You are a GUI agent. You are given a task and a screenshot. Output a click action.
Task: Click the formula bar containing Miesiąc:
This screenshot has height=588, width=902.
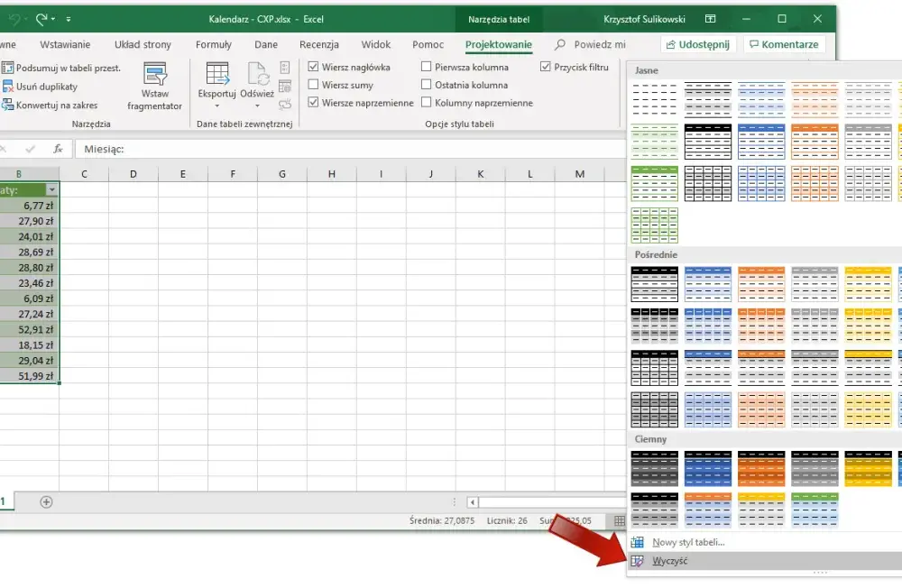coord(351,149)
